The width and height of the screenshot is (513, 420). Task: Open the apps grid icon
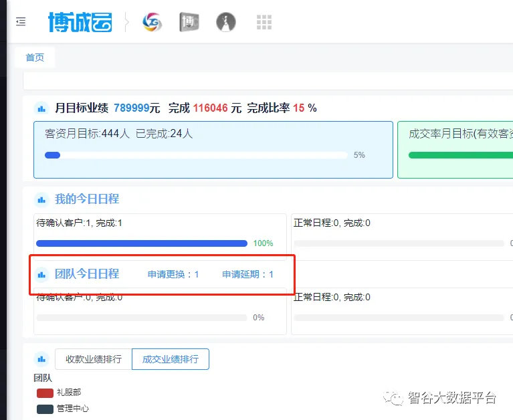(x=264, y=22)
